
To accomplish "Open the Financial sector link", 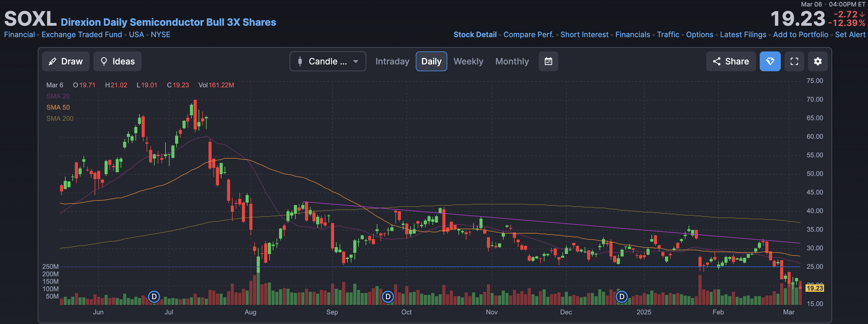I will click(x=19, y=35).
